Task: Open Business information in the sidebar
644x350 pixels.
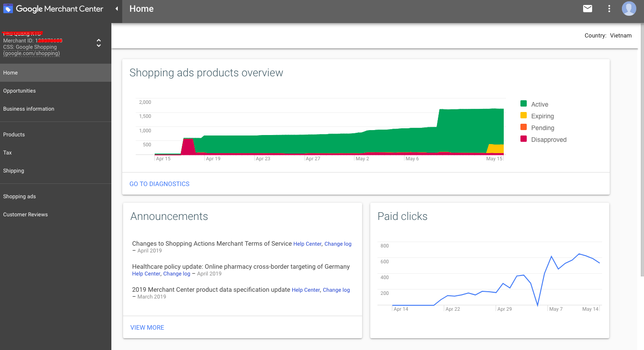Action: tap(28, 109)
